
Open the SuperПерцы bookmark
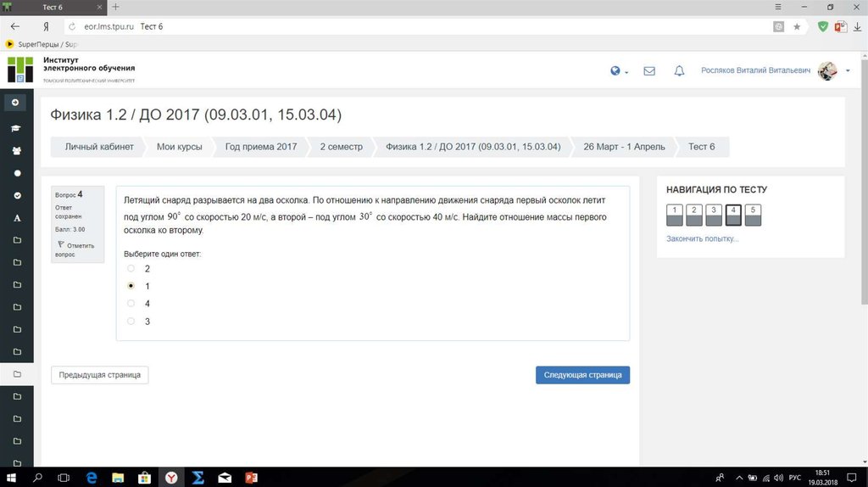pos(42,44)
